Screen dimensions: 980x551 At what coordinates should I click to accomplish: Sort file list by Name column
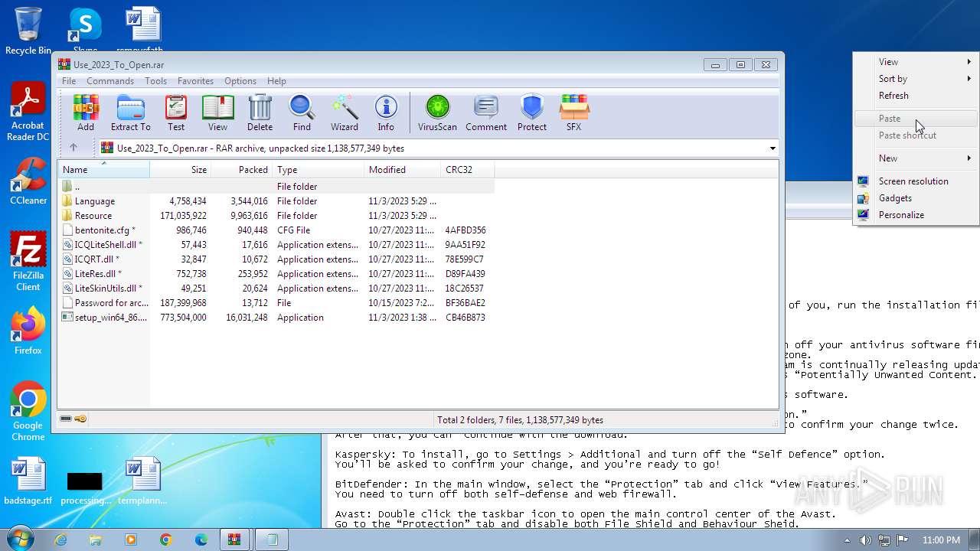pos(104,170)
